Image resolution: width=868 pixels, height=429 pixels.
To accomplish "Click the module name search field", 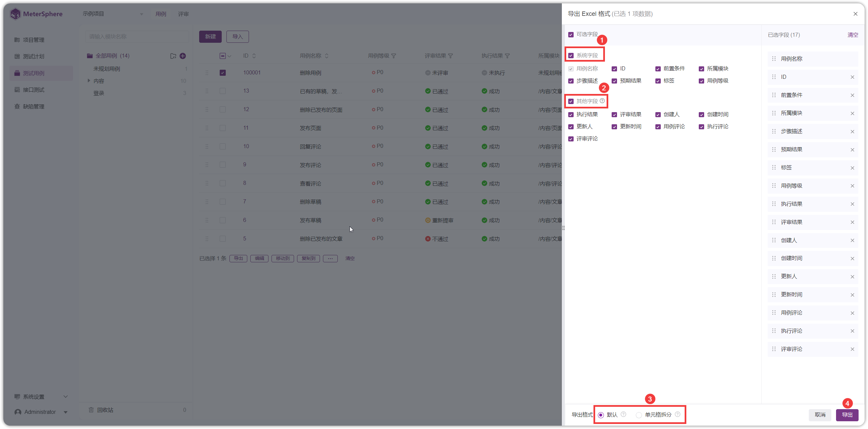I will [137, 36].
